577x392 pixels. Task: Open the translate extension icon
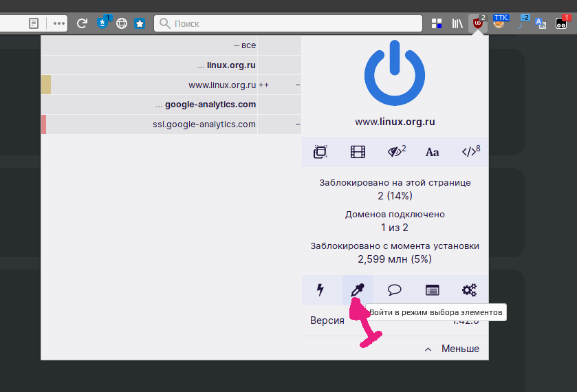tap(541, 23)
